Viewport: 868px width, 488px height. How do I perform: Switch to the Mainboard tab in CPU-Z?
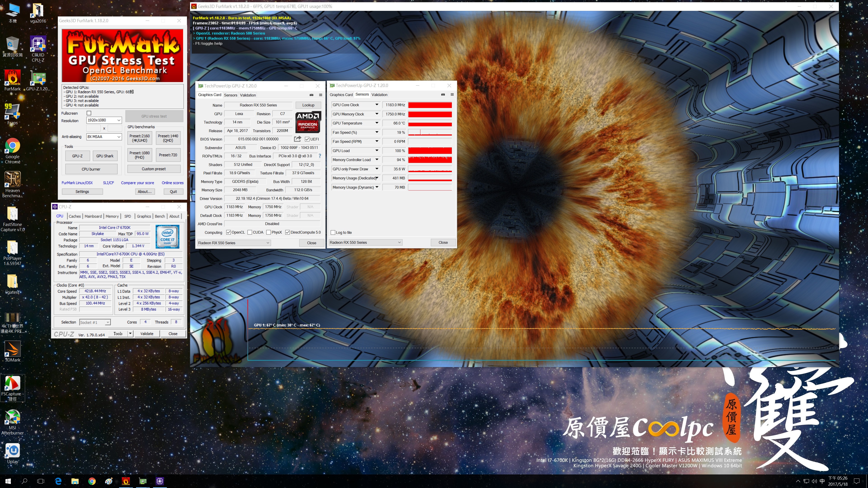pyautogui.click(x=93, y=216)
